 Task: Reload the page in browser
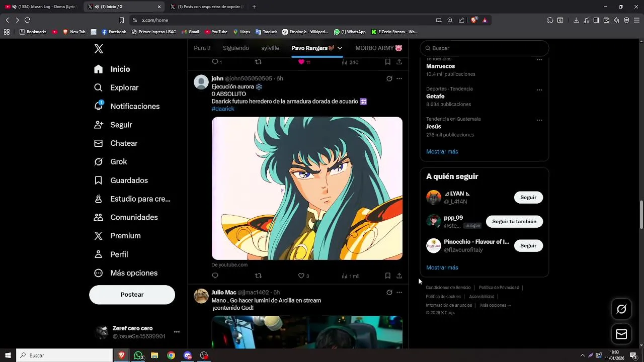27,20
